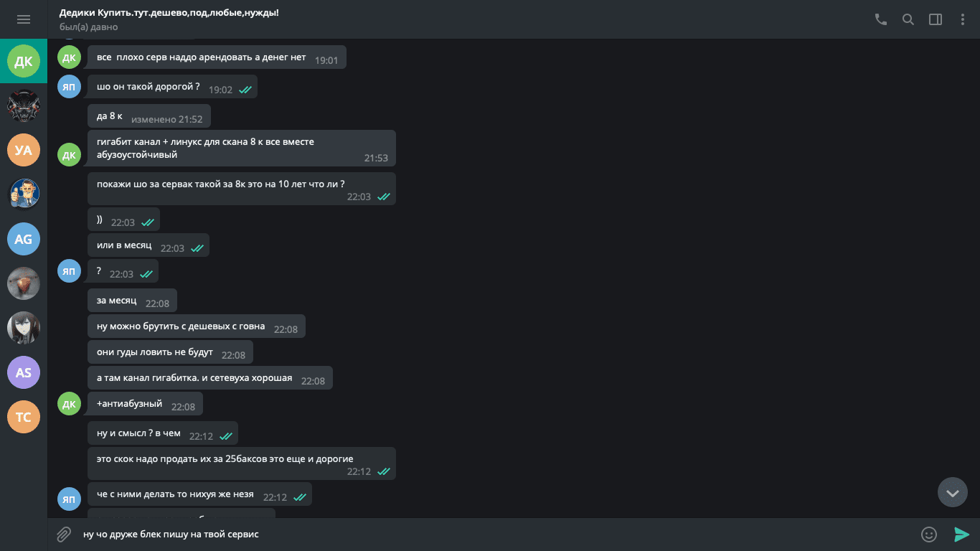Select the 'за месяц' message bubble
Image resolution: width=980 pixels, height=551 pixels.
coord(132,301)
